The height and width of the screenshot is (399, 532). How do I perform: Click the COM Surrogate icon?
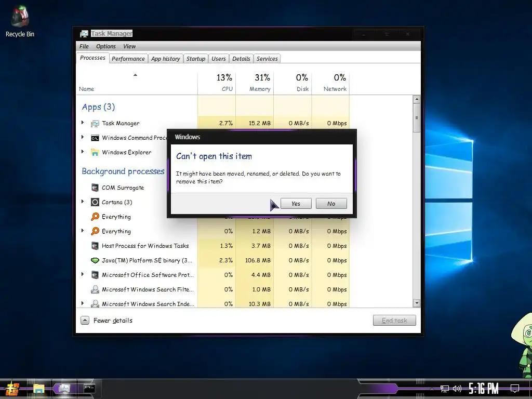pos(95,188)
